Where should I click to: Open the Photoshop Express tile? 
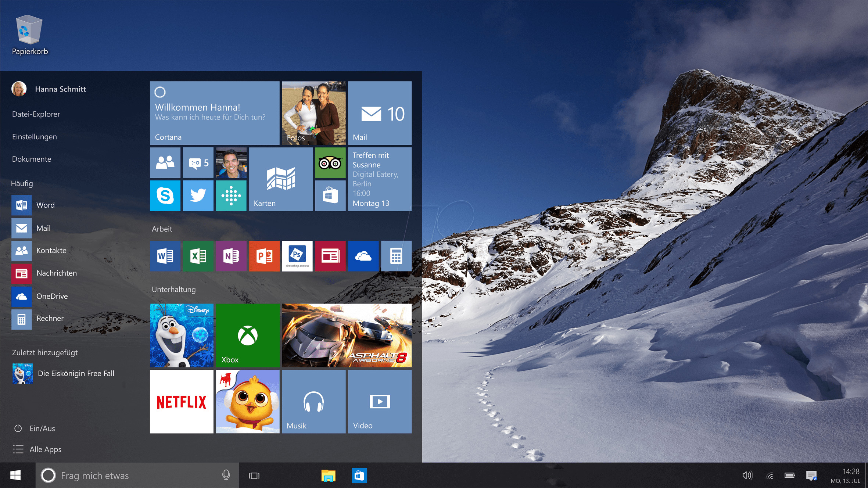pos(297,256)
